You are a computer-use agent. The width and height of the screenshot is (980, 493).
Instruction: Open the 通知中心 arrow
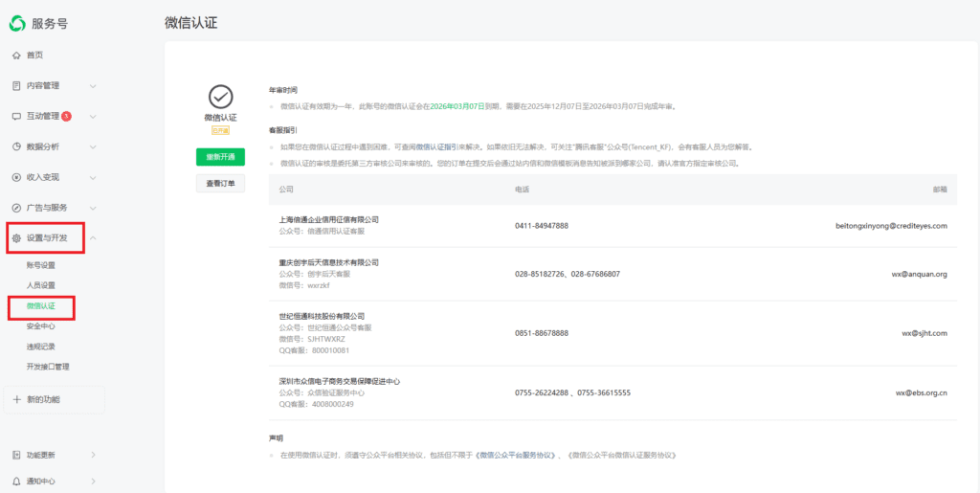(x=93, y=482)
